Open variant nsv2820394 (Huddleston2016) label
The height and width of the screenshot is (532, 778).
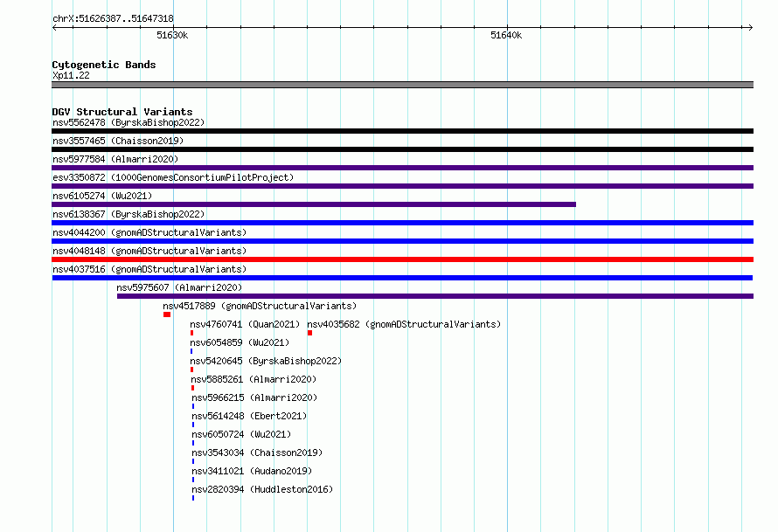coord(262,489)
